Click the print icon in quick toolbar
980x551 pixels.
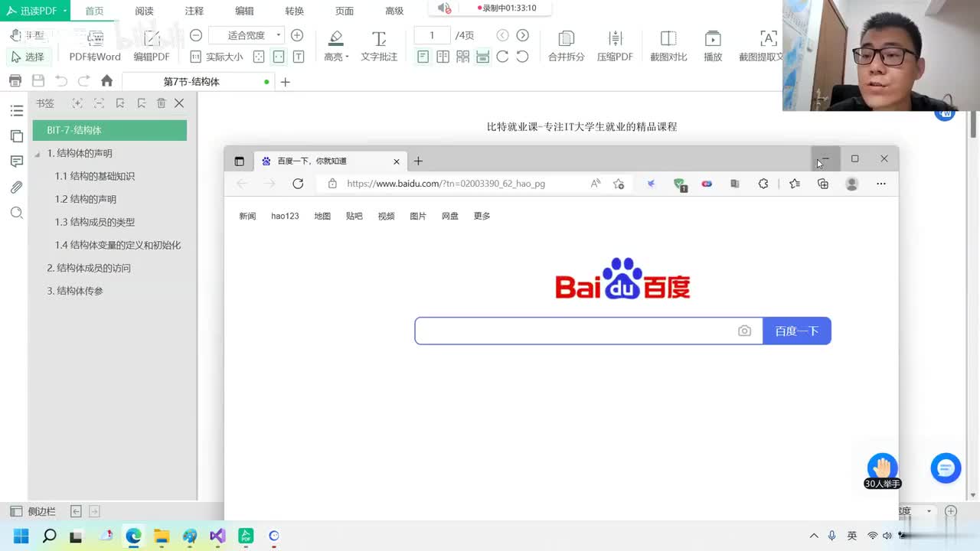click(x=15, y=81)
